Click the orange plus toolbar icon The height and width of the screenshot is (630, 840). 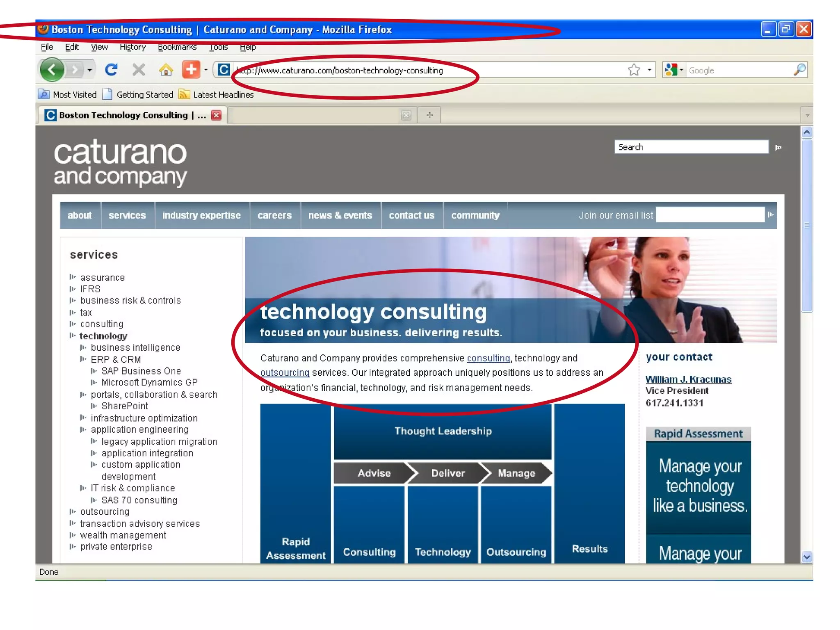[191, 70]
